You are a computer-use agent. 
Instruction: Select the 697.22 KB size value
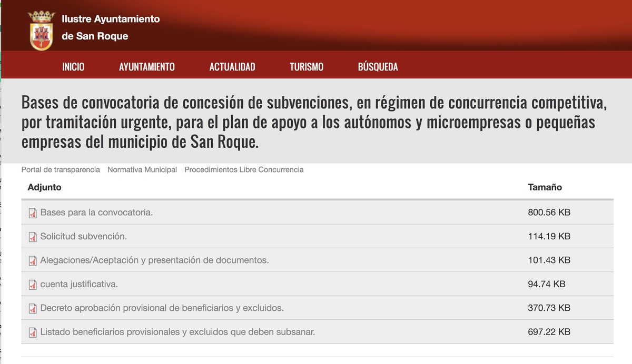[549, 332]
